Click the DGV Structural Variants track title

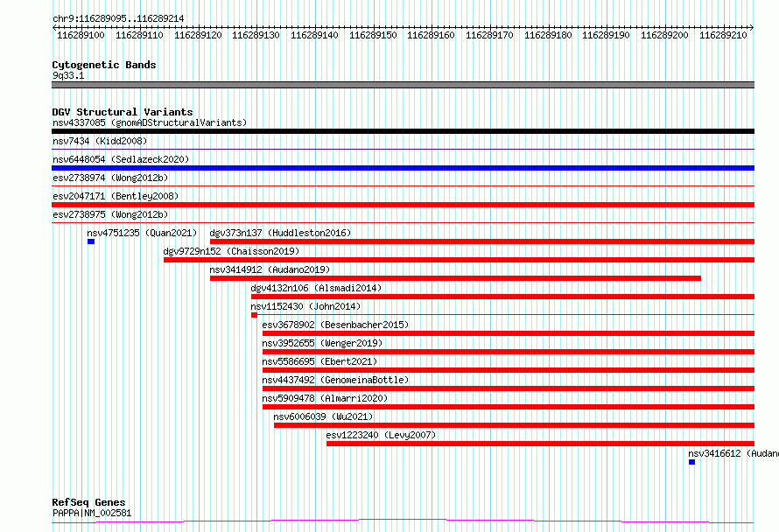123,112
